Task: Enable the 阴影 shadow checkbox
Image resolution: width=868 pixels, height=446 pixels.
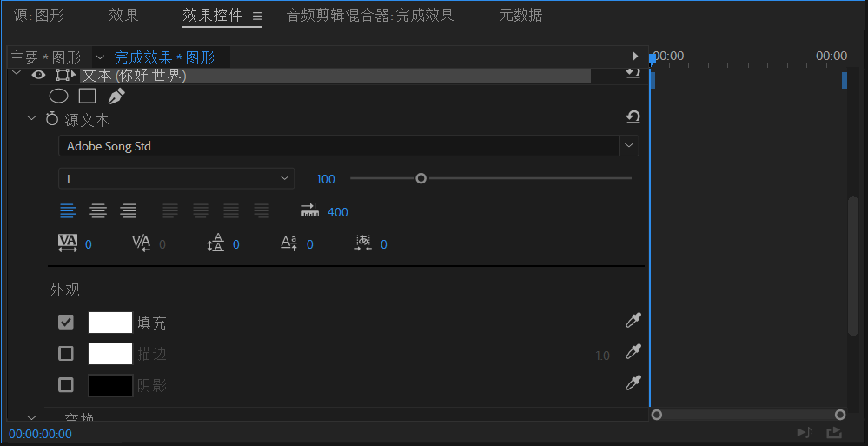Action: [x=66, y=384]
